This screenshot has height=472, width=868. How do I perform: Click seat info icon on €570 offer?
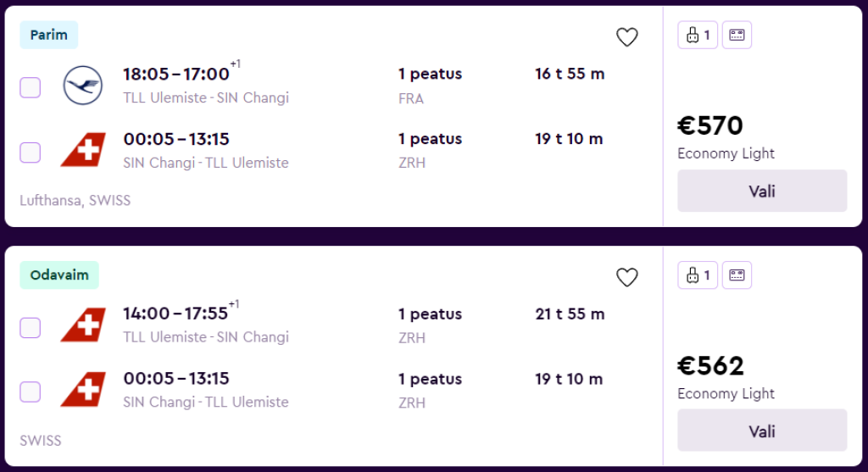737,36
